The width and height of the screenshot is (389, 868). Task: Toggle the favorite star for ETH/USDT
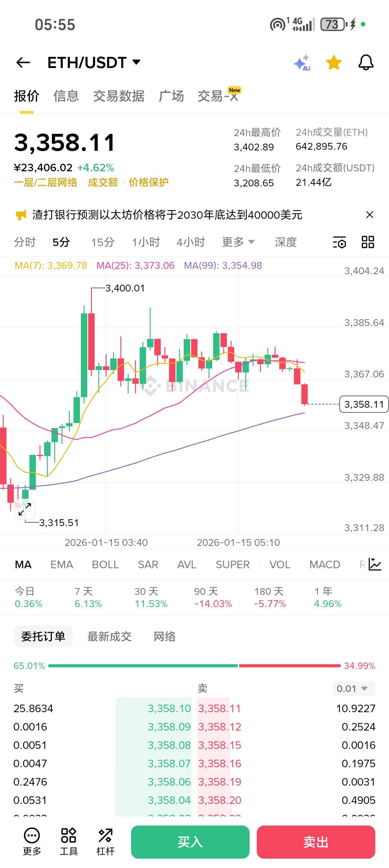(x=334, y=63)
